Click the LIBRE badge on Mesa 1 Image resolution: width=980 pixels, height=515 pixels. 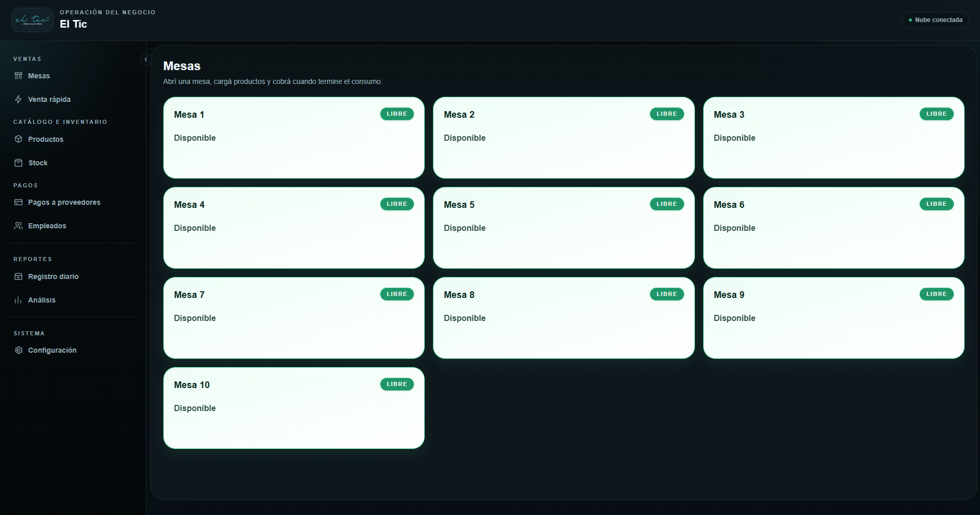pyautogui.click(x=397, y=114)
